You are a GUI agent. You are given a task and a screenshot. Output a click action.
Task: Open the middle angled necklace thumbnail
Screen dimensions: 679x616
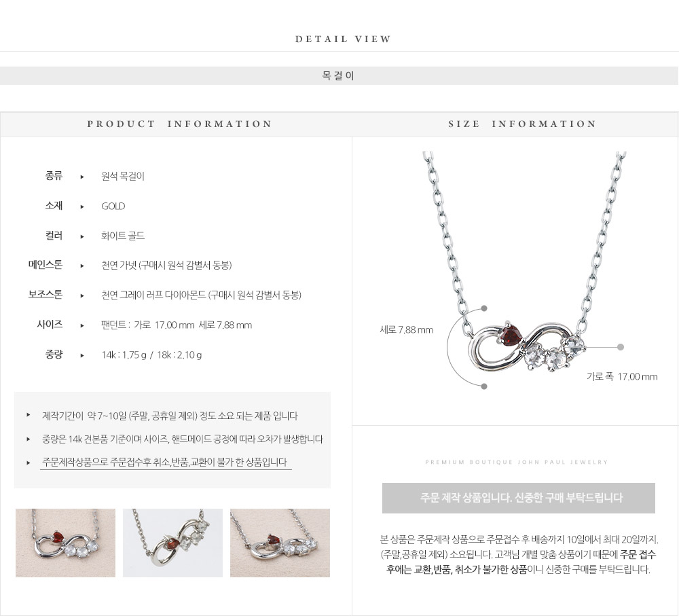point(172,543)
